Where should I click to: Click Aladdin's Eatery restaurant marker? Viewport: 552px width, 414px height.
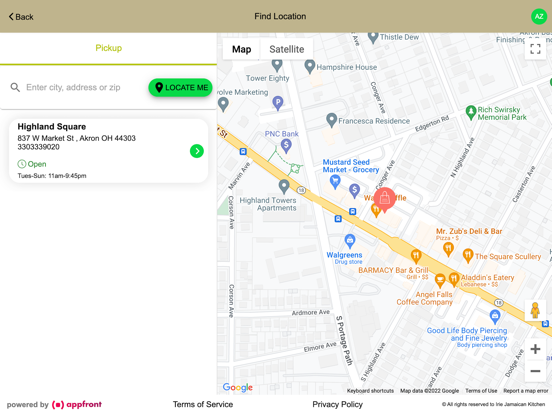point(454,279)
